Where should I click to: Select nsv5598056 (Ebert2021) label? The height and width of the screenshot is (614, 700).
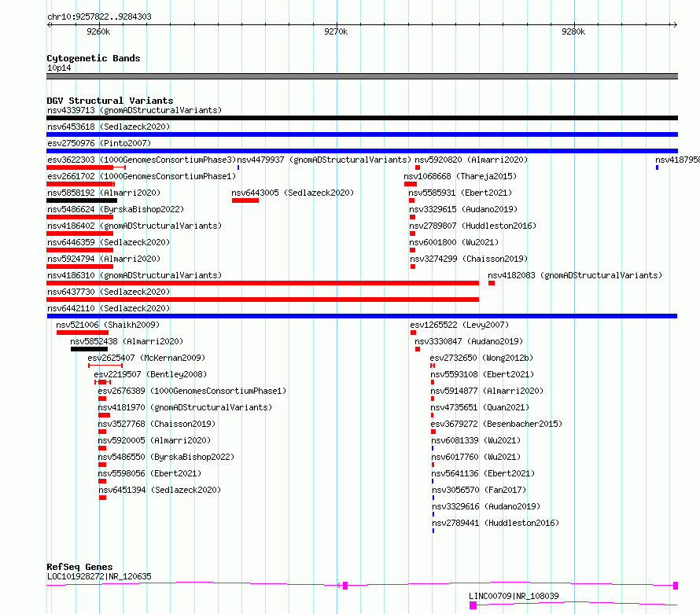[x=149, y=473]
